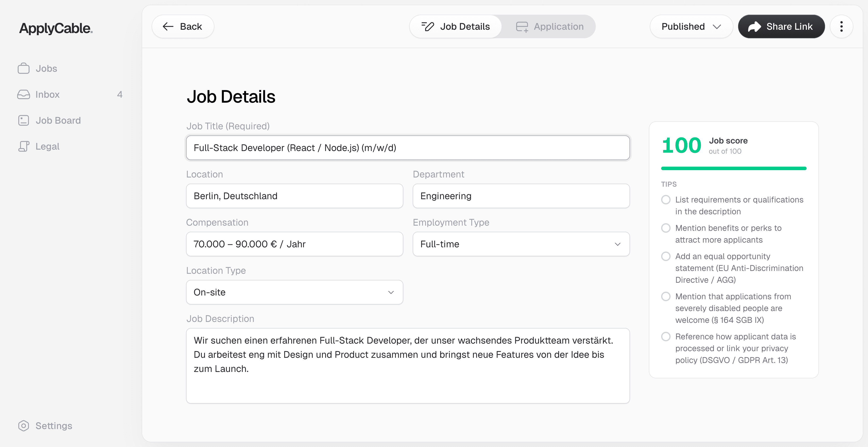This screenshot has width=868, height=447.
Task: Click the Job Details pencil icon
Action: click(x=428, y=26)
